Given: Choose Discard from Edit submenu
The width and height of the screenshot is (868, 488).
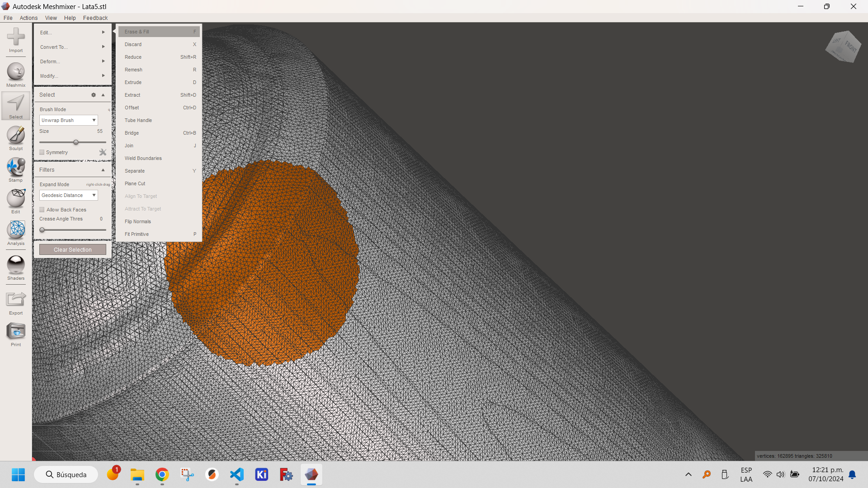Looking at the screenshot, I should 159,44.
